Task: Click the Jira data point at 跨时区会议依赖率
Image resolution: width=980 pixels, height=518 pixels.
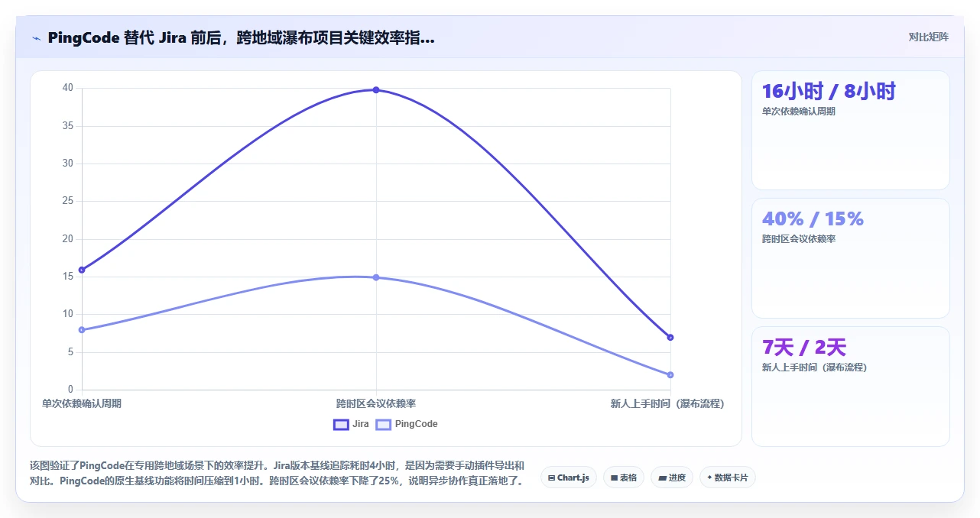Action: tap(376, 90)
